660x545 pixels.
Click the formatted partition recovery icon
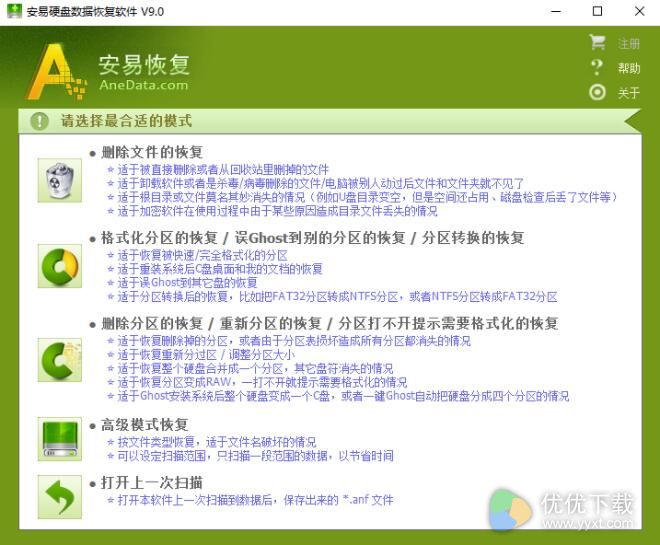(59, 266)
